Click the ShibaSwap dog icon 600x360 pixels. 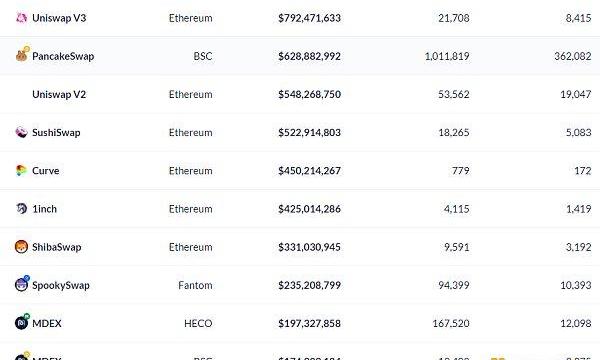coord(21,247)
